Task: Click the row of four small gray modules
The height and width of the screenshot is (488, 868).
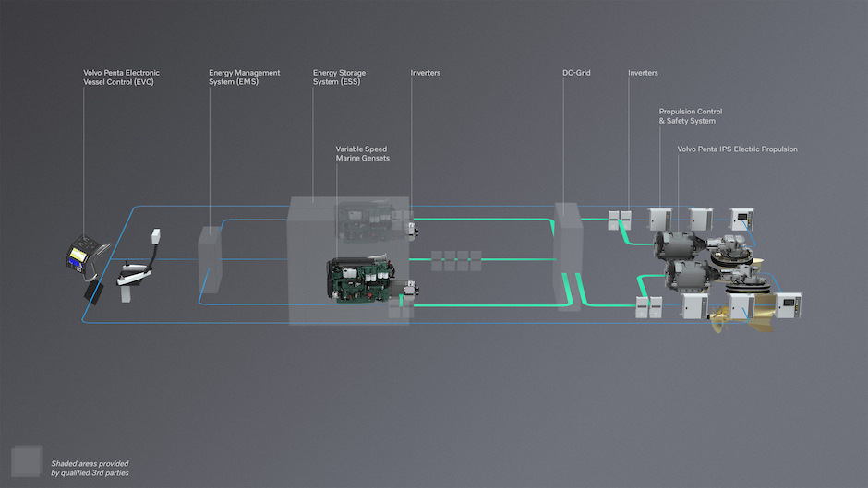Action: click(x=456, y=260)
